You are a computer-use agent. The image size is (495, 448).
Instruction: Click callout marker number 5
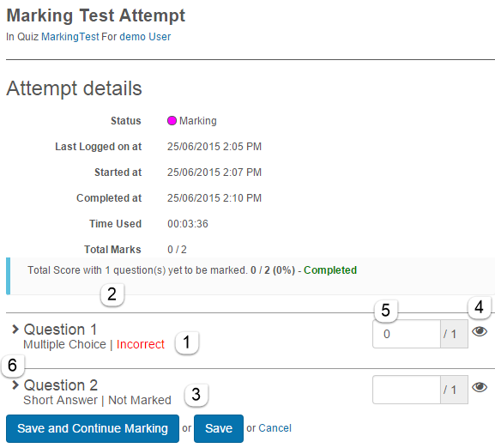tap(386, 311)
